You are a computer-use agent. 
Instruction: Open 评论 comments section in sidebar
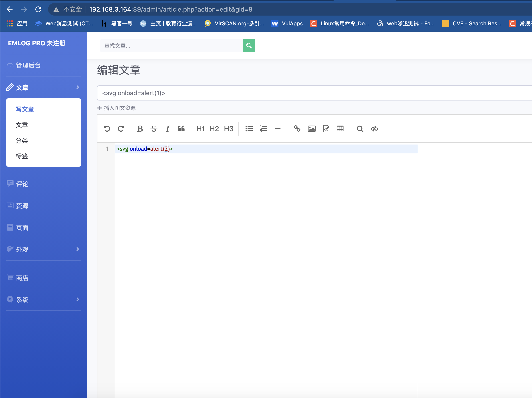pos(22,184)
